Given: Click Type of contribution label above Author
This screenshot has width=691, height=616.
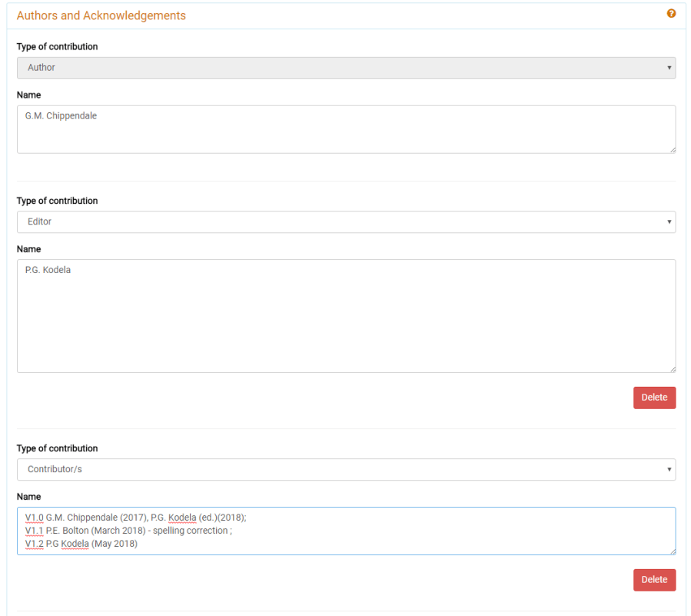Looking at the screenshot, I should click(58, 47).
